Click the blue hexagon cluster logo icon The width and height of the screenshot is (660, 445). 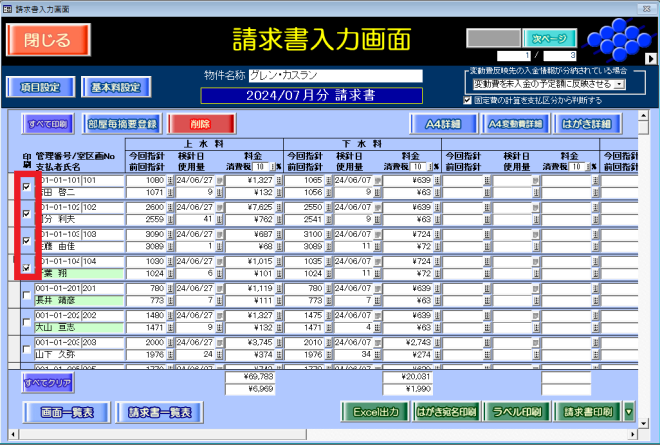[617, 40]
